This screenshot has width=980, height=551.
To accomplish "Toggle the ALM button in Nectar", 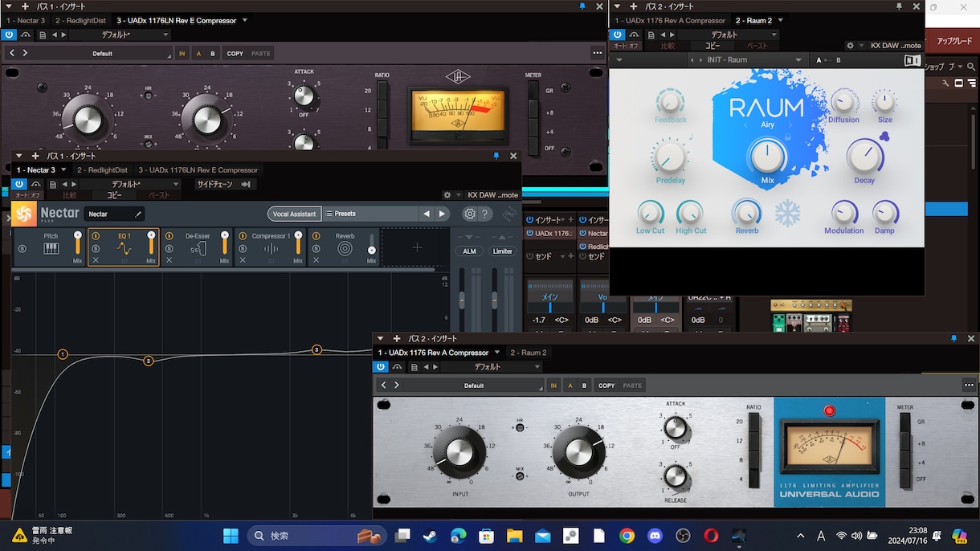I will (469, 251).
